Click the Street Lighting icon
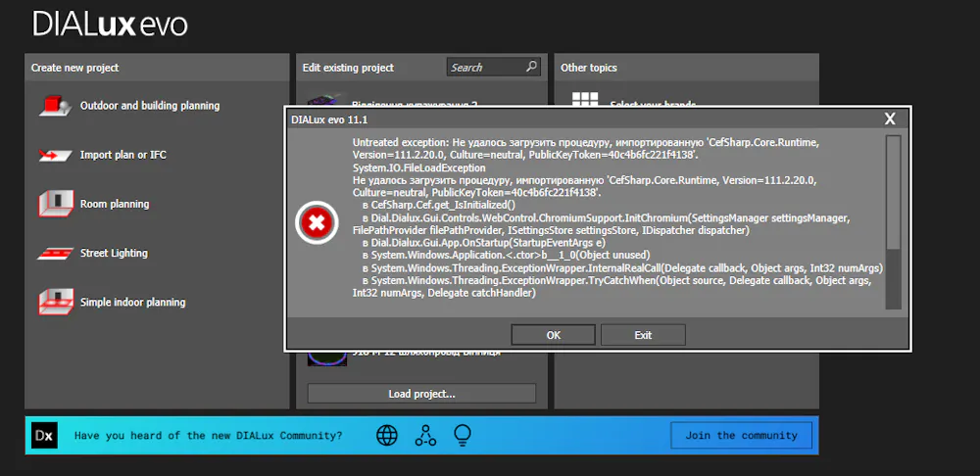The image size is (980, 476). pos(56,253)
